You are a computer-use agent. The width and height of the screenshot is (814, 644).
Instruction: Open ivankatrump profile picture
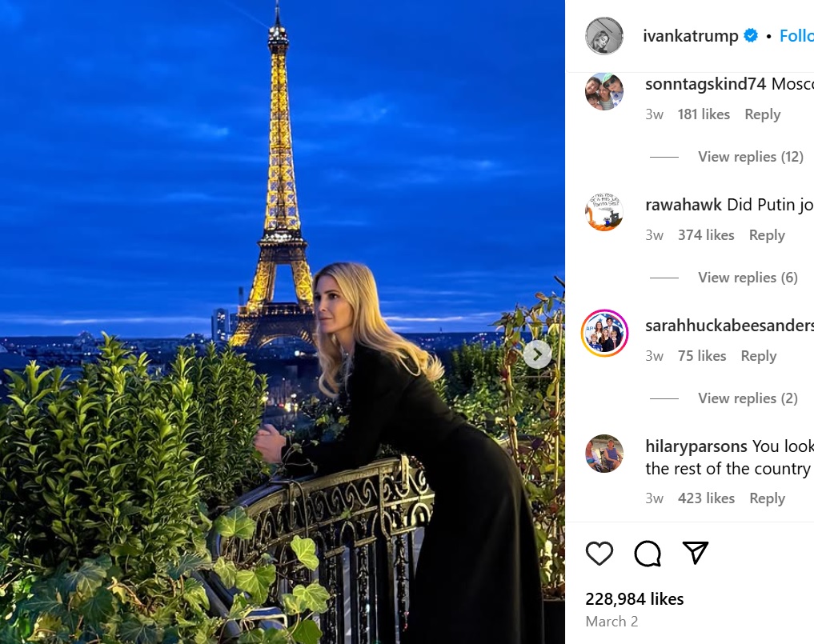click(604, 36)
